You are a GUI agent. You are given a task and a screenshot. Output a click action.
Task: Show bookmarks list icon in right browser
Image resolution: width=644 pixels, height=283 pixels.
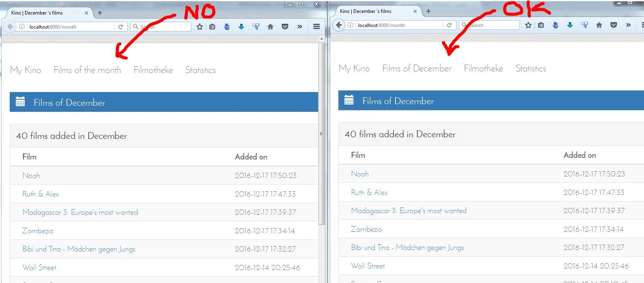(541, 25)
